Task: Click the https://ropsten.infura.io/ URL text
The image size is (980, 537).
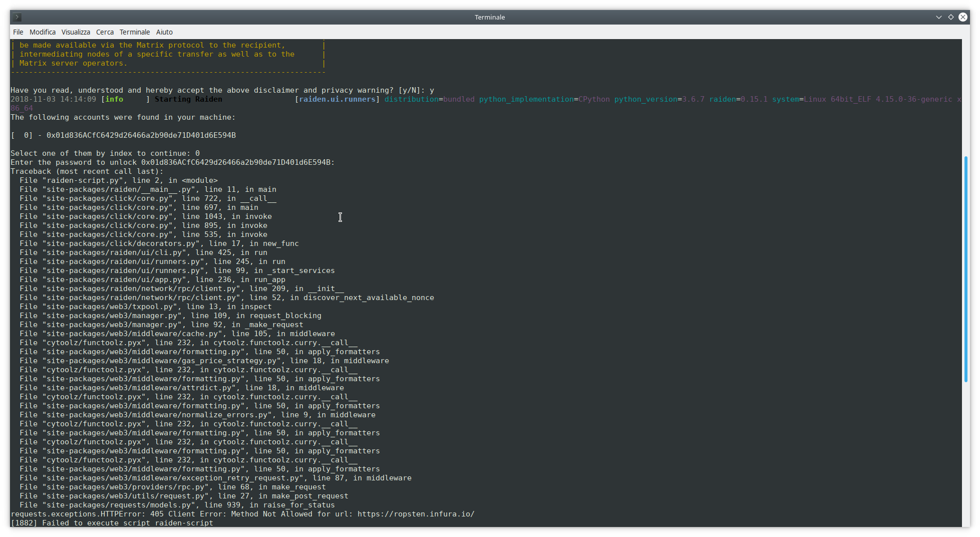Action: click(x=416, y=514)
